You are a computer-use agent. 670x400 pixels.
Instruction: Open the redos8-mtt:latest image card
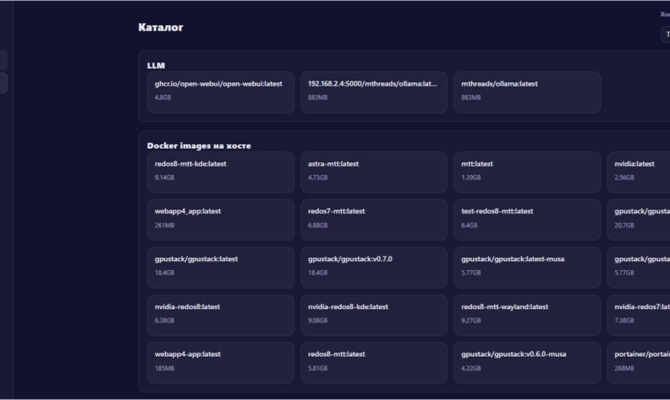(374, 361)
